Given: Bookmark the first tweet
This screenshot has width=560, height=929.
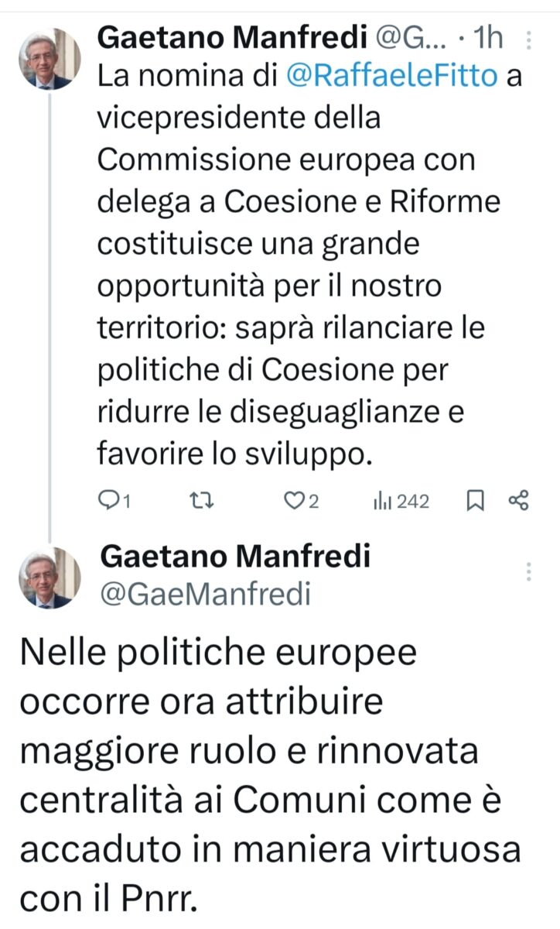Looking at the screenshot, I should pos(476,502).
